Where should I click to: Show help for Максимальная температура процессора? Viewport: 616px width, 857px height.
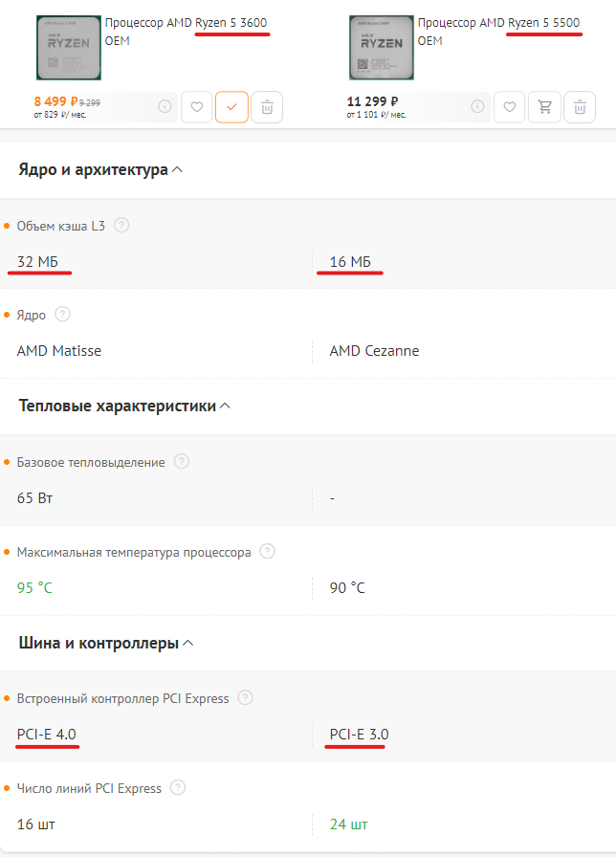267,551
